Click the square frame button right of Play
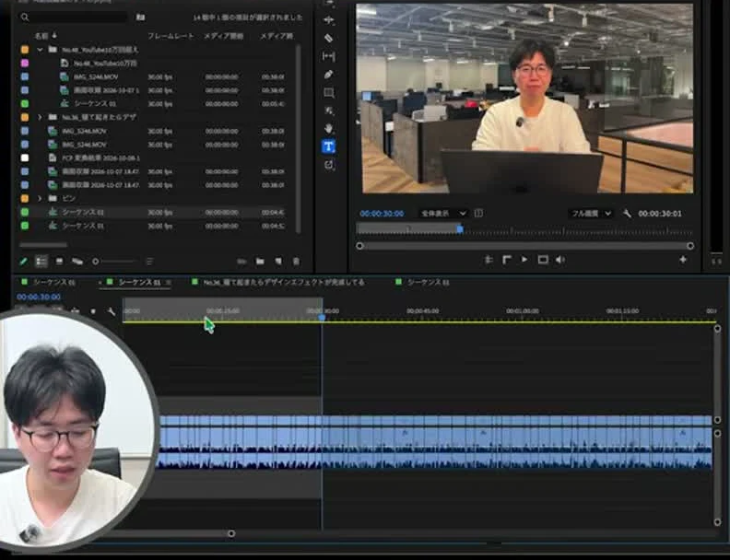This screenshot has height=560, width=730. (x=543, y=260)
